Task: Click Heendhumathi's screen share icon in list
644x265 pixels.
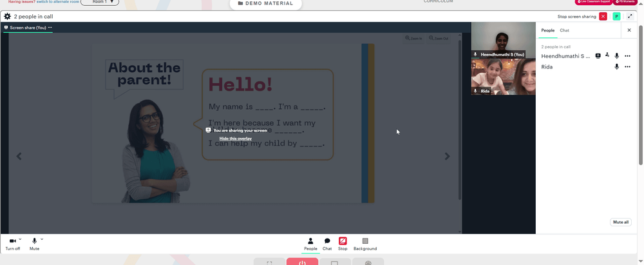Action: (598, 56)
